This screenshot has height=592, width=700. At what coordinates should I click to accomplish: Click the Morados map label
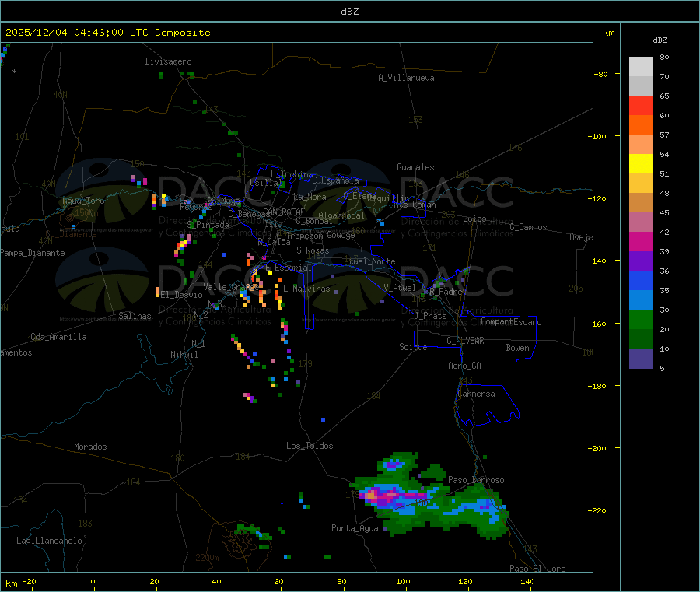90,447
